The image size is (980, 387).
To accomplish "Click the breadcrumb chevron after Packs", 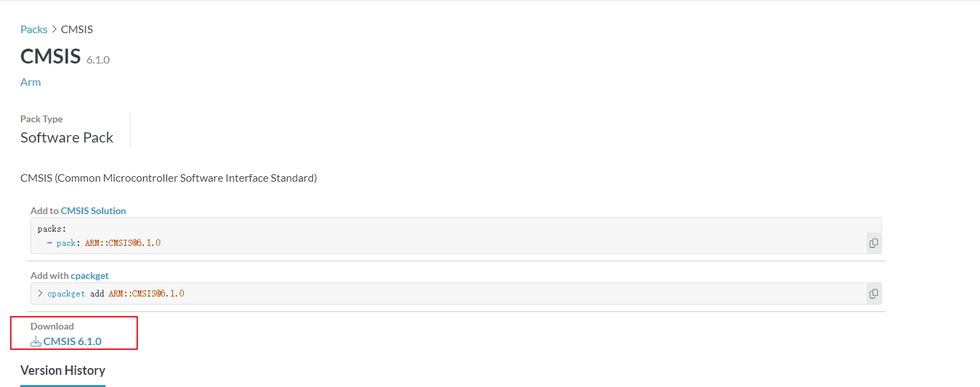I will pyautogui.click(x=54, y=30).
